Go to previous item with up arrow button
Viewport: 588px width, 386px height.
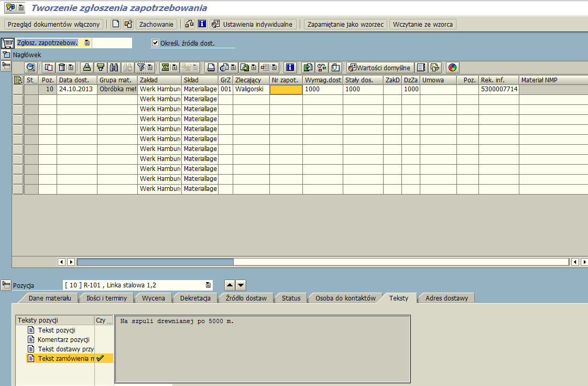pyautogui.click(x=230, y=285)
